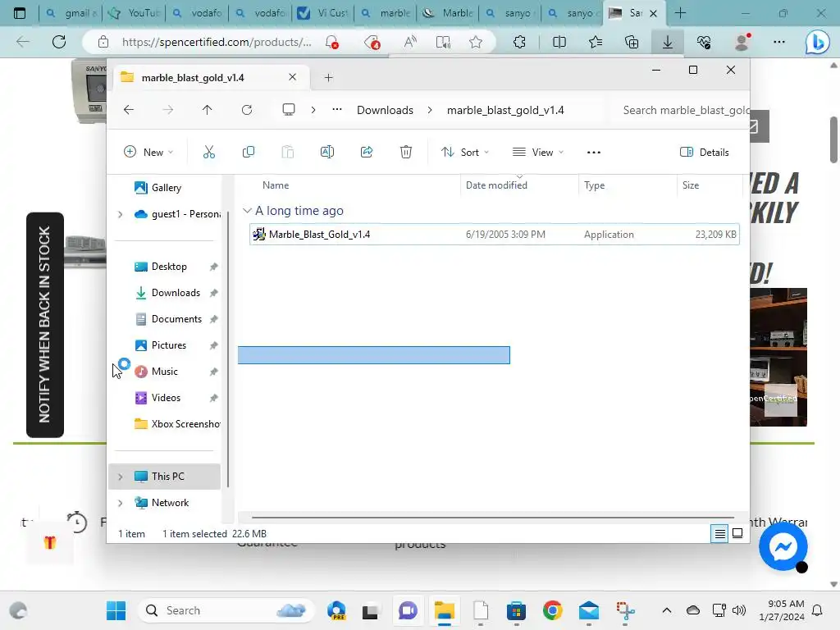Click chevron after Downloads in breadcrumb
Viewport: 840px width, 630px height.
430,110
